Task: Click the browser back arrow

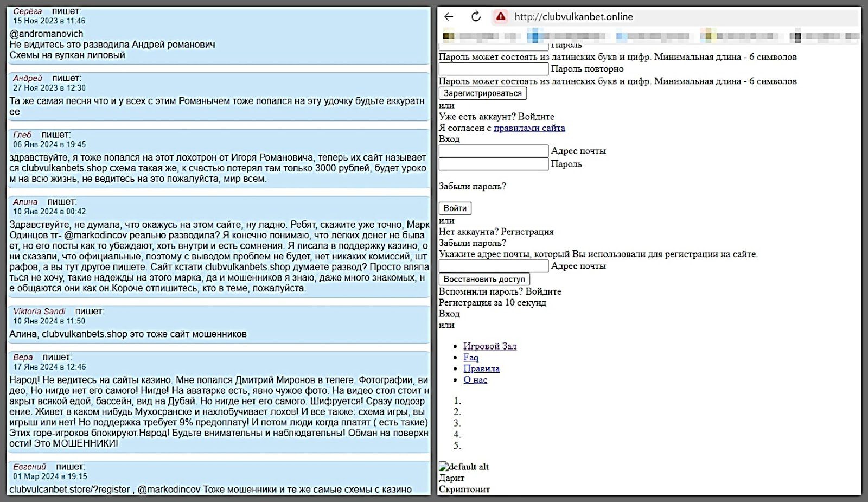Action: click(449, 17)
